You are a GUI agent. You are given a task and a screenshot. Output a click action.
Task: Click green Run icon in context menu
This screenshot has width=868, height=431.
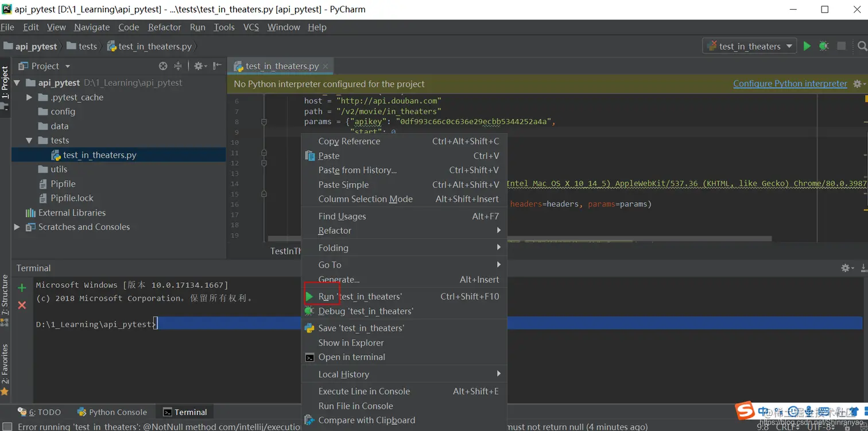pyautogui.click(x=309, y=297)
